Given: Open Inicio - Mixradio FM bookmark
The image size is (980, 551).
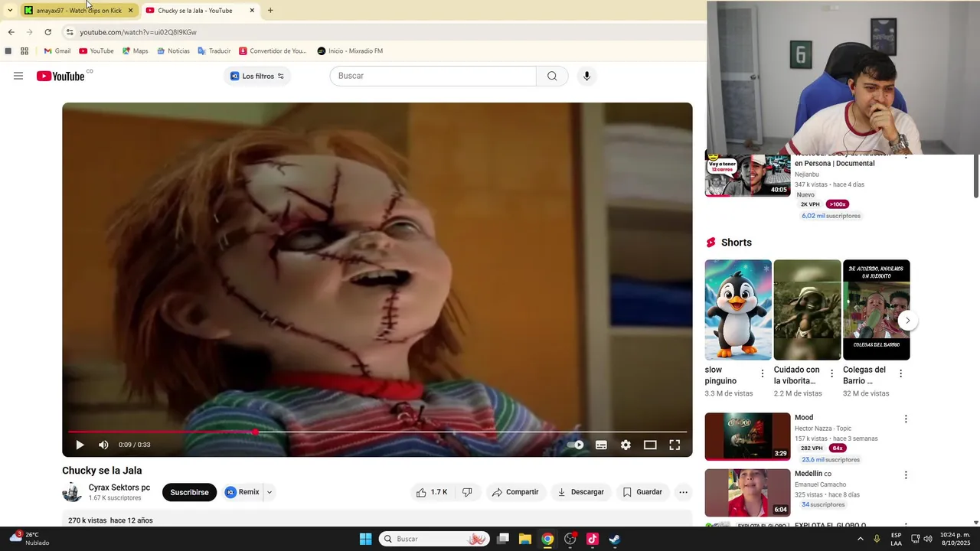Looking at the screenshot, I should click(350, 51).
